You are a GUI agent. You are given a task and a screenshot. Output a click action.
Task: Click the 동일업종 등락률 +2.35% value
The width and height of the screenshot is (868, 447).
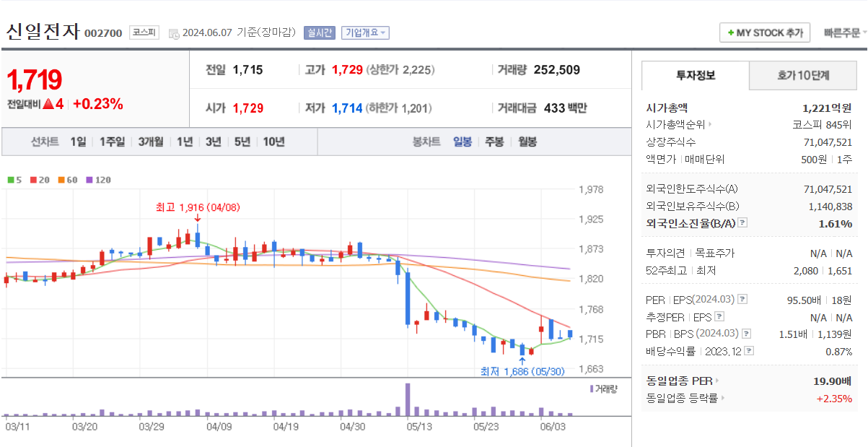tap(834, 398)
